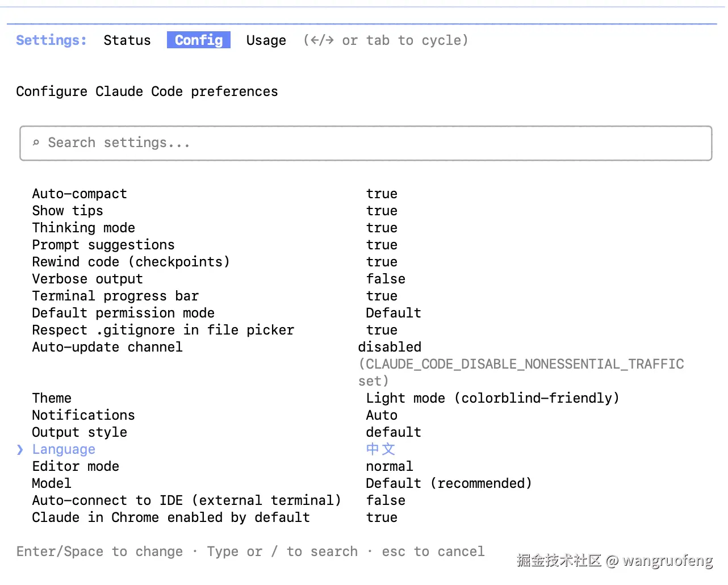
Task: Click the Language row selection arrow
Action: (20, 449)
